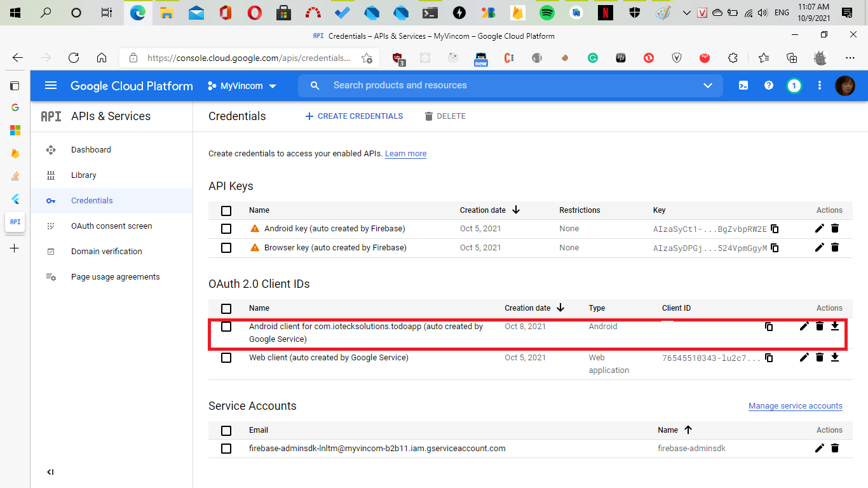Image resolution: width=868 pixels, height=488 pixels.
Task: Download the Android OAuth client JSON
Action: [835, 327]
